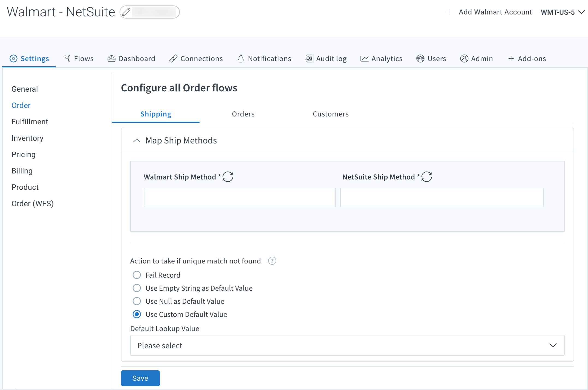Open the Audit log tab
The height and width of the screenshot is (390, 588).
(326, 59)
